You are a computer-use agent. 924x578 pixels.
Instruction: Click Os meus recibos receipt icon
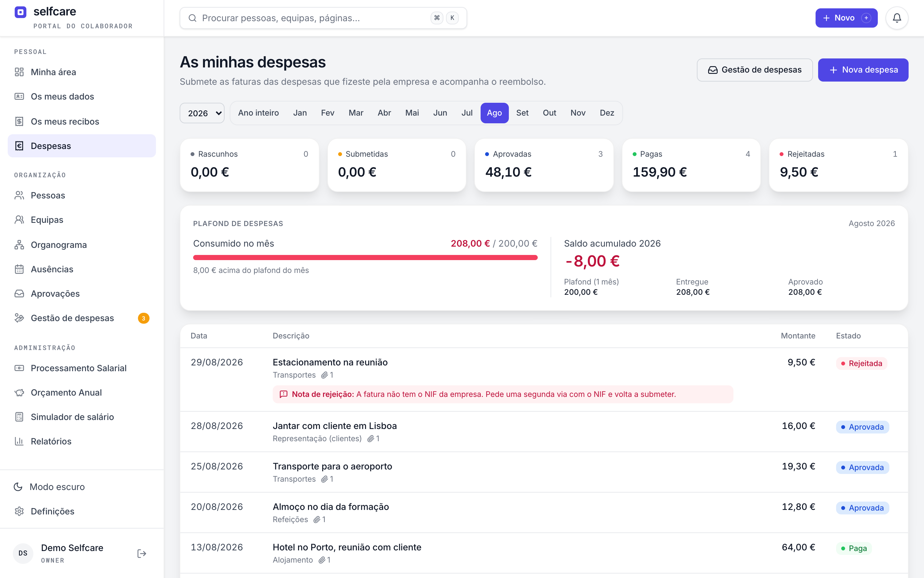click(x=19, y=121)
